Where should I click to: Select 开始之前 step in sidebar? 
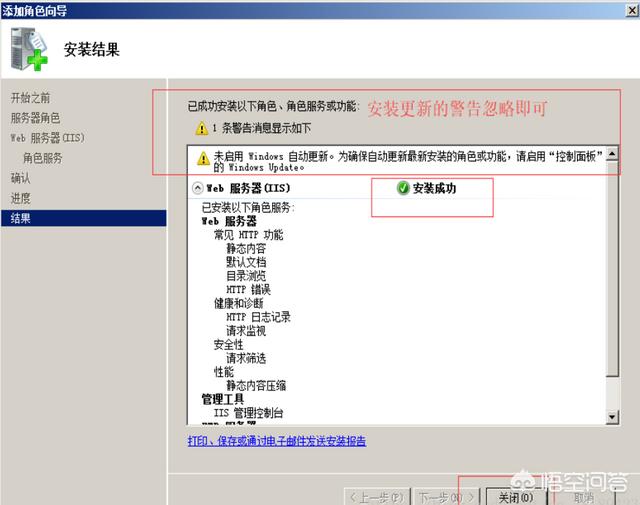coord(31,98)
